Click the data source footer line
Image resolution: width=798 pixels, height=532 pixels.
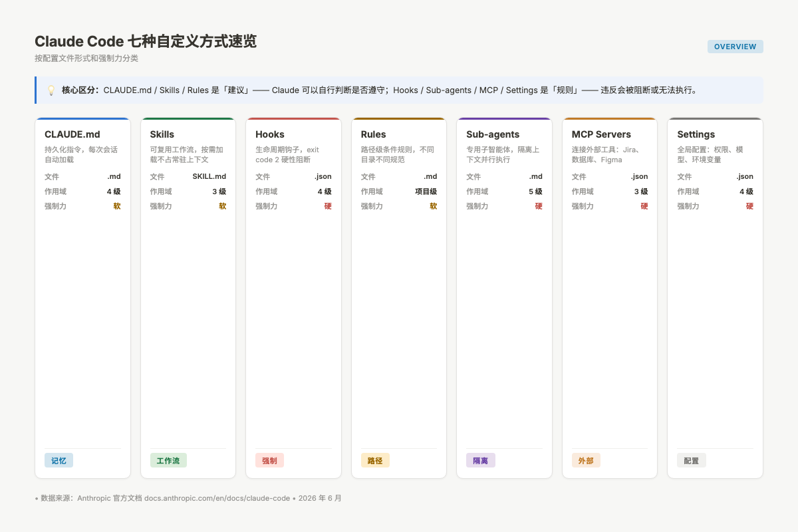click(x=188, y=498)
